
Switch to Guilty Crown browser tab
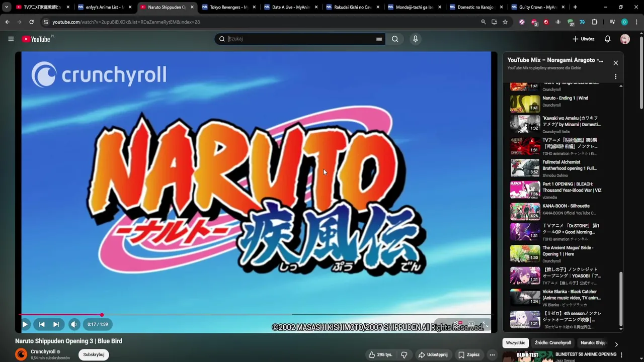click(538, 7)
